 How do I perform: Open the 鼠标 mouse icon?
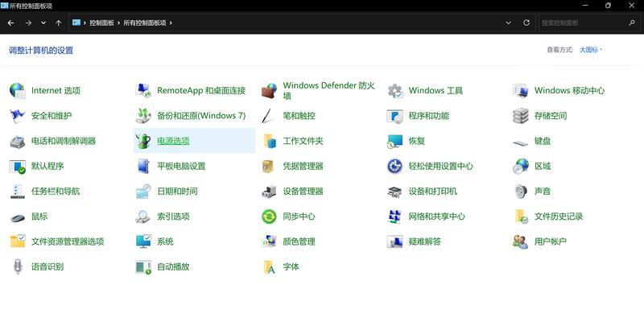click(17, 217)
